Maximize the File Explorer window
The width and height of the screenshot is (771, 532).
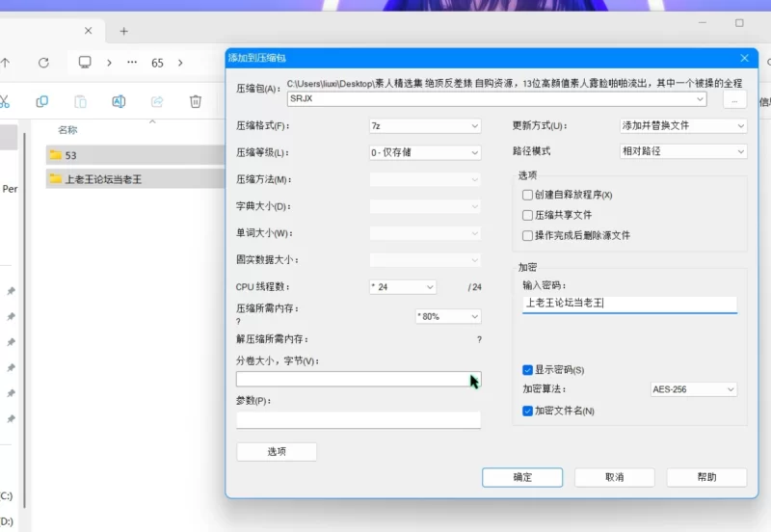(x=739, y=23)
